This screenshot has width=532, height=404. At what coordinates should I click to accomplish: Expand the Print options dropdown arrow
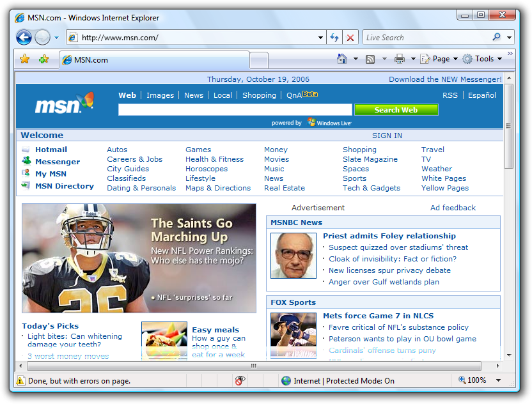click(413, 59)
